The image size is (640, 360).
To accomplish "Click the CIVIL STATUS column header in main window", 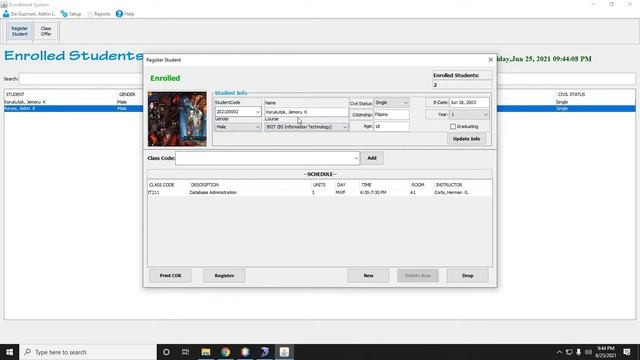I will click(x=595, y=94).
